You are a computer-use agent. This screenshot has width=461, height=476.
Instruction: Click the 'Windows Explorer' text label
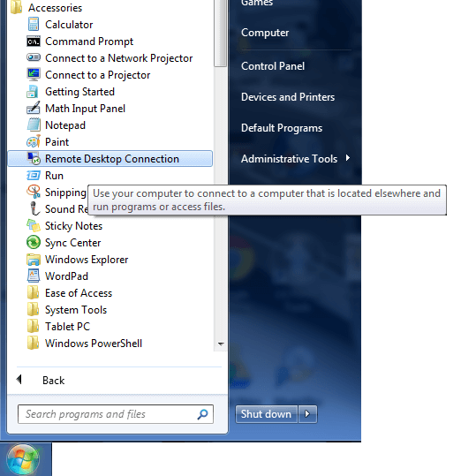[x=87, y=260]
